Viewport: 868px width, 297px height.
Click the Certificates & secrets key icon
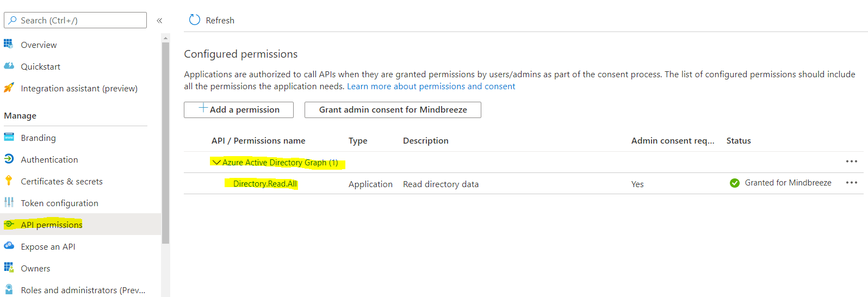click(9, 181)
